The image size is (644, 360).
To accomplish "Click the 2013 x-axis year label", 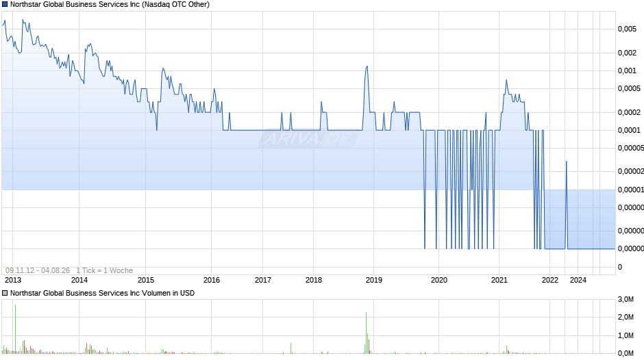I will [13, 280].
